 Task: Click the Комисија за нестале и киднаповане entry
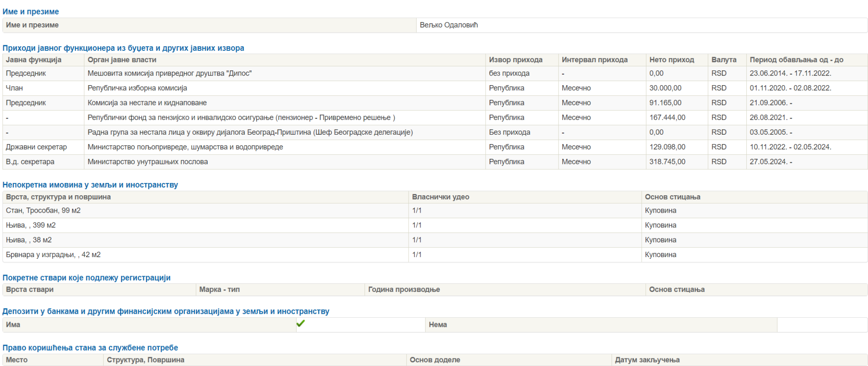(x=147, y=103)
